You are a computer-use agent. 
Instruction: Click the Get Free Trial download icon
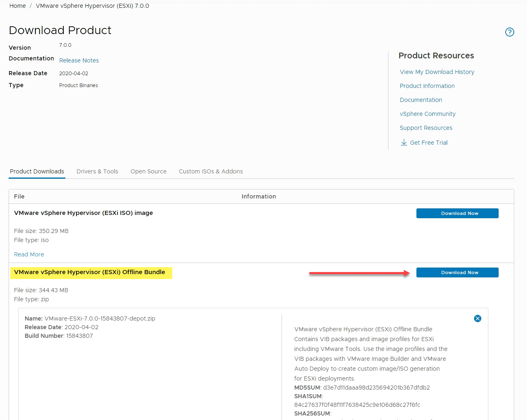pyautogui.click(x=404, y=143)
